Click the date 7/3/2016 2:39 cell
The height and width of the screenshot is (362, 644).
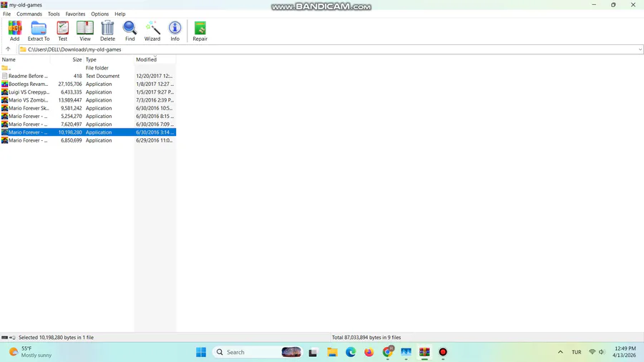[155, 100]
